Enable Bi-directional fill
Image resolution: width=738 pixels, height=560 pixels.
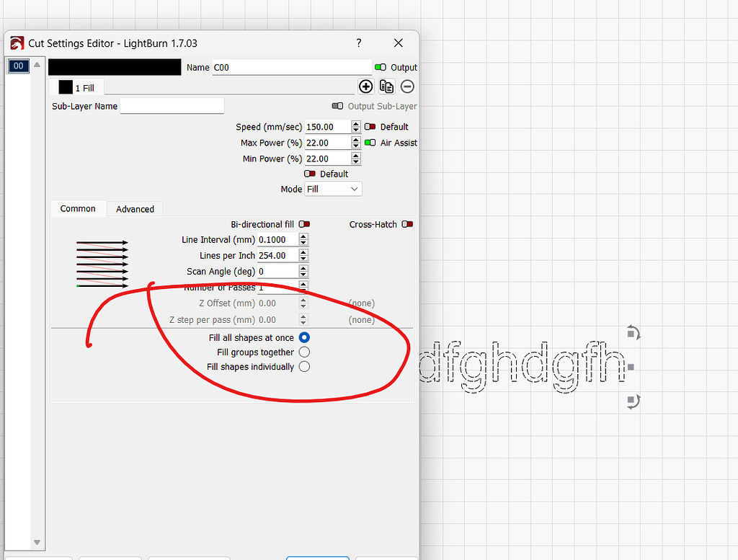pyautogui.click(x=304, y=224)
